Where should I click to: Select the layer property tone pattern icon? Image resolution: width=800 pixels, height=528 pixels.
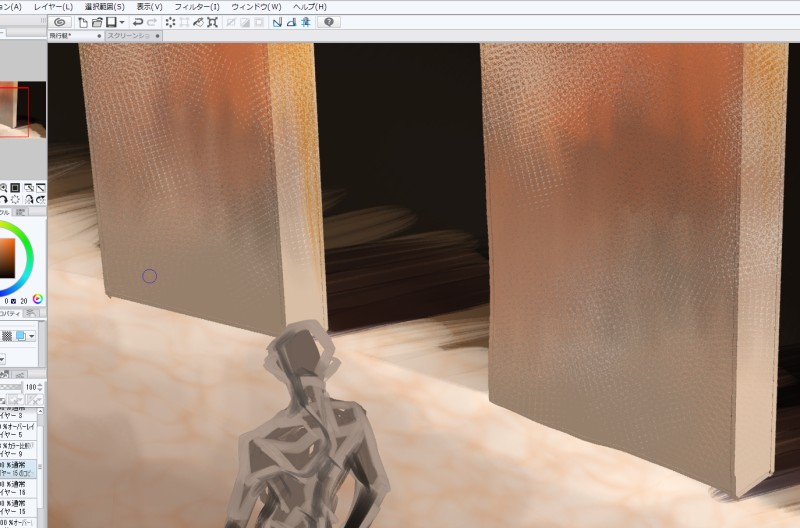tap(7, 336)
